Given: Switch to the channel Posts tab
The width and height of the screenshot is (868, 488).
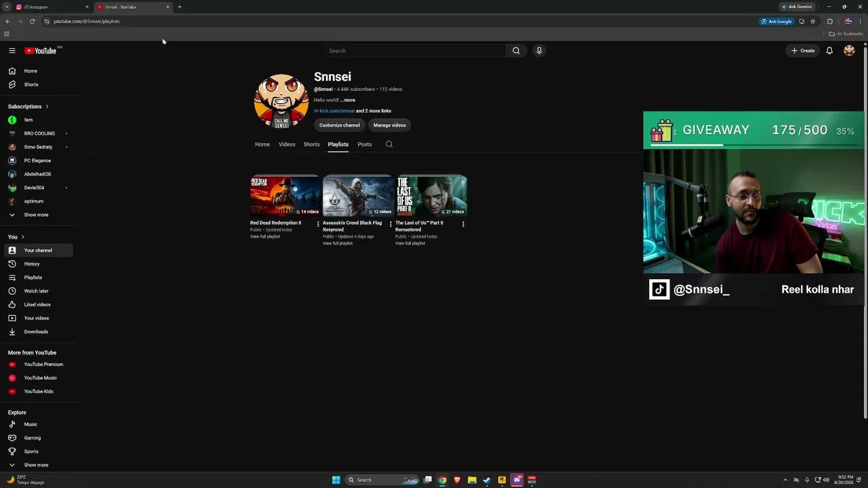Looking at the screenshot, I should click(x=365, y=144).
